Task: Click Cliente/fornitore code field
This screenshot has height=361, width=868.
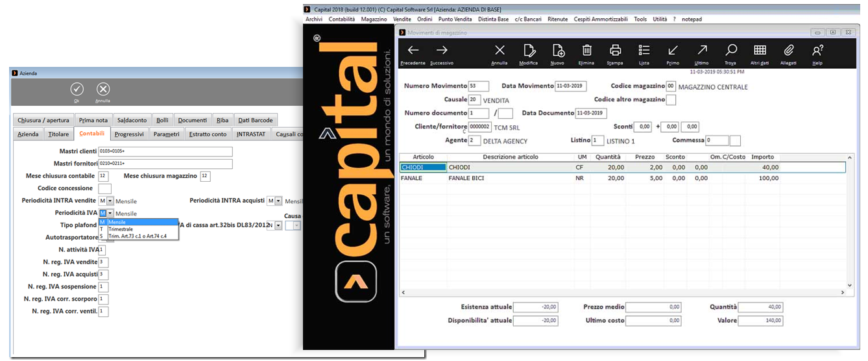Action: pos(480,127)
